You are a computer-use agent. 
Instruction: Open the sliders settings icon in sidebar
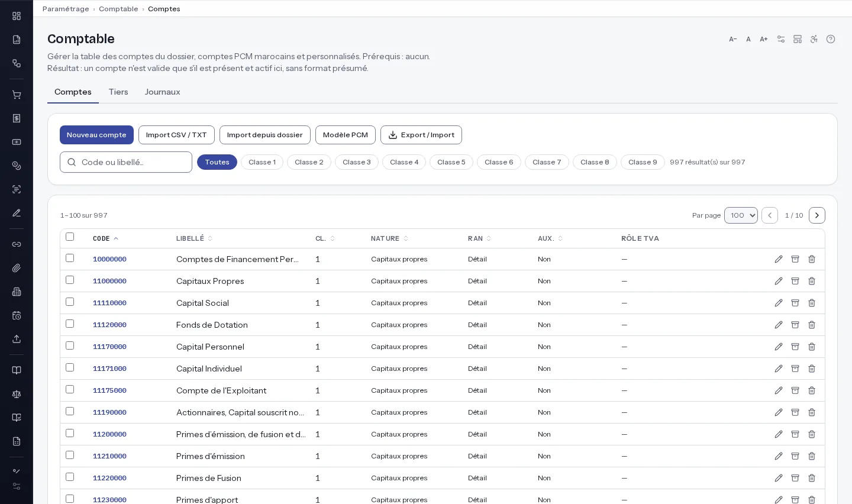(x=17, y=486)
